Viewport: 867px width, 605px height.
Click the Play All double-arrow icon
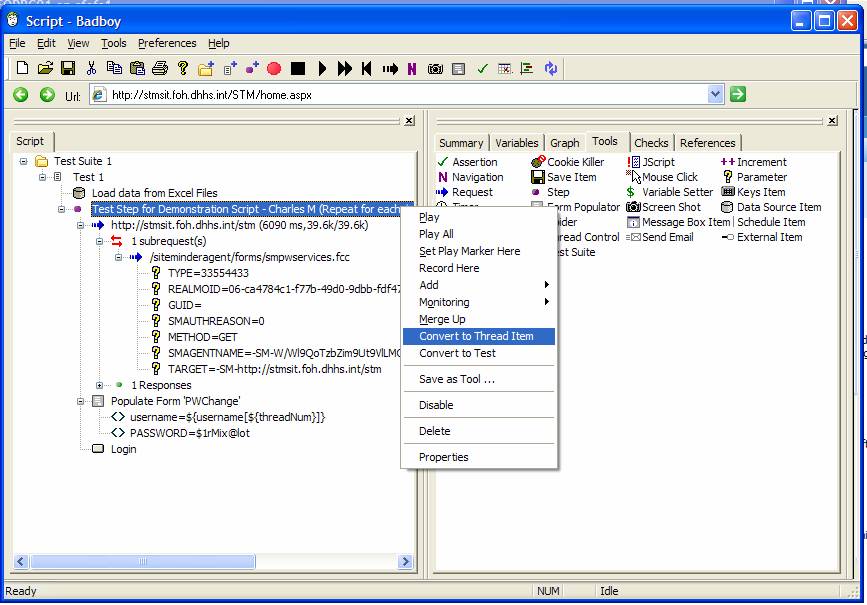pyautogui.click(x=345, y=69)
